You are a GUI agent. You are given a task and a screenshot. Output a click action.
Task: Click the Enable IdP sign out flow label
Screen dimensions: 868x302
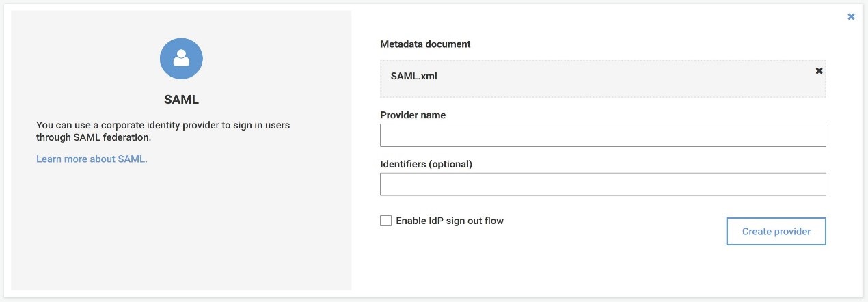450,221
